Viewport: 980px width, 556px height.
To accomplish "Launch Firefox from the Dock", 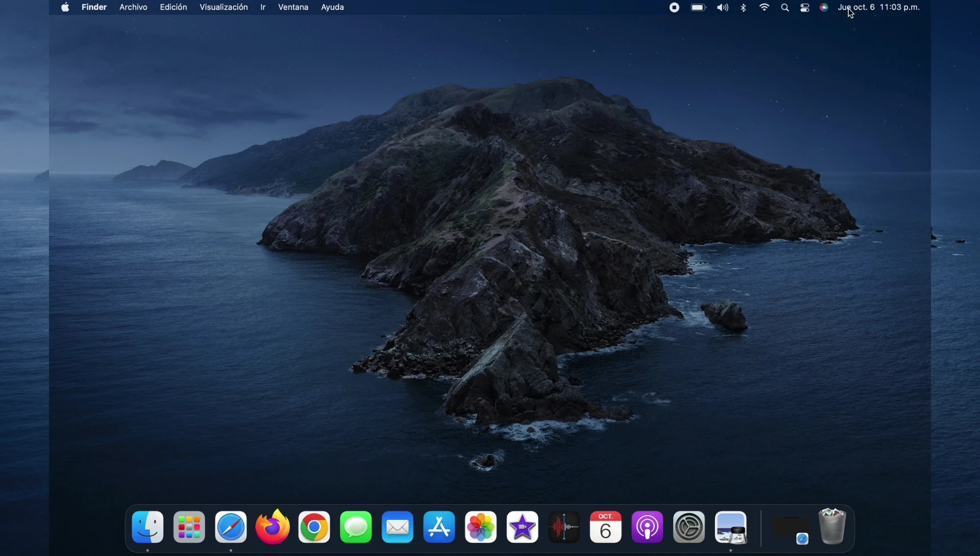I will [273, 527].
